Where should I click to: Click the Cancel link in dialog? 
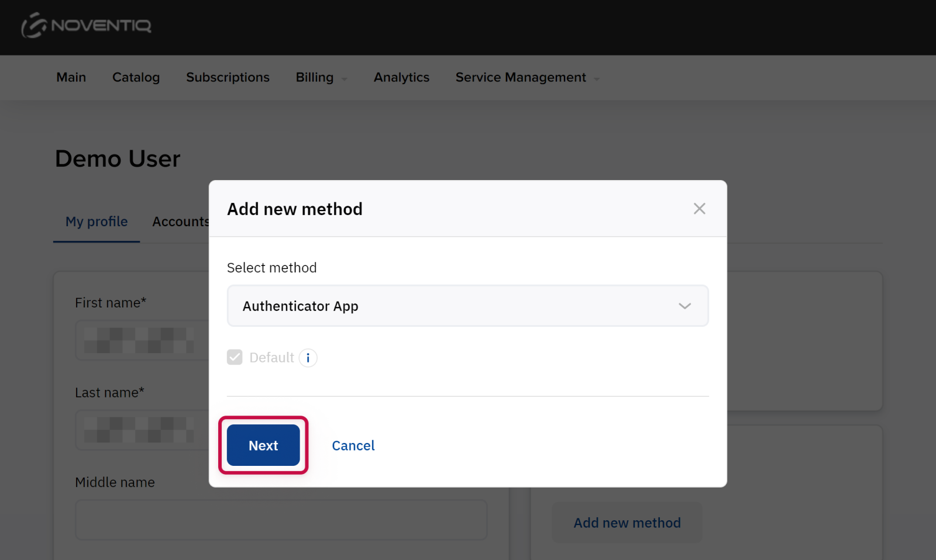353,446
